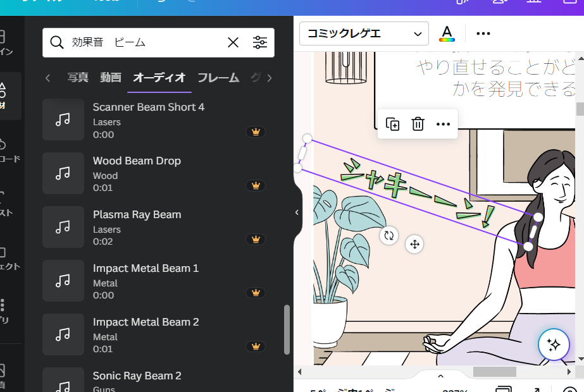Viewport: 584px width, 392px height.
Task: Click the 効果音 ビーム search box
Action: pyautogui.click(x=158, y=42)
